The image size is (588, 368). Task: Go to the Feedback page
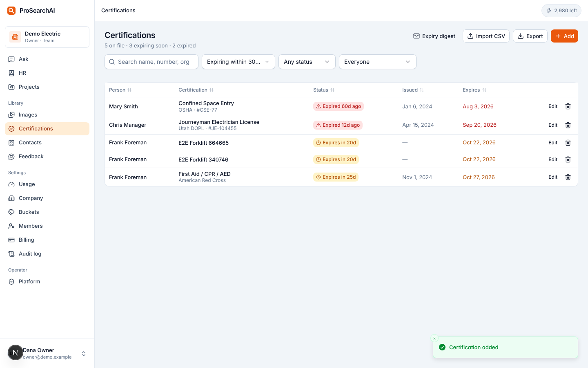point(47,157)
